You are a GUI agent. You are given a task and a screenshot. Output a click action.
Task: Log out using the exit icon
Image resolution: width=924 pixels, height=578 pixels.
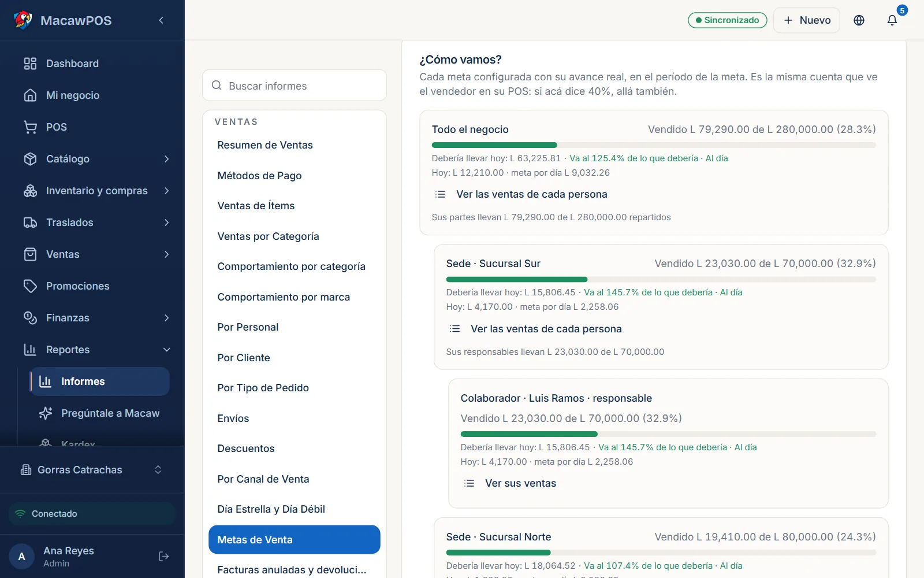(x=163, y=556)
